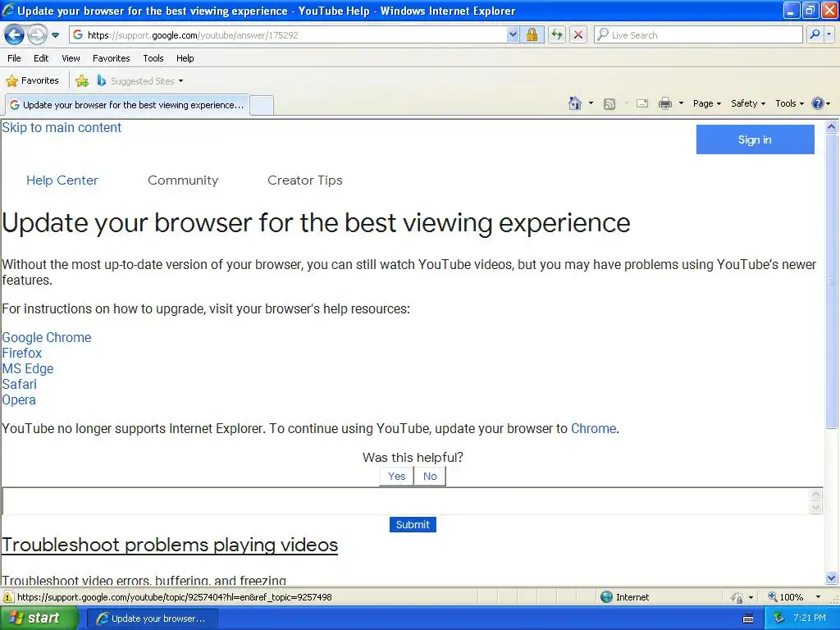Open the View menu

(71, 58)
